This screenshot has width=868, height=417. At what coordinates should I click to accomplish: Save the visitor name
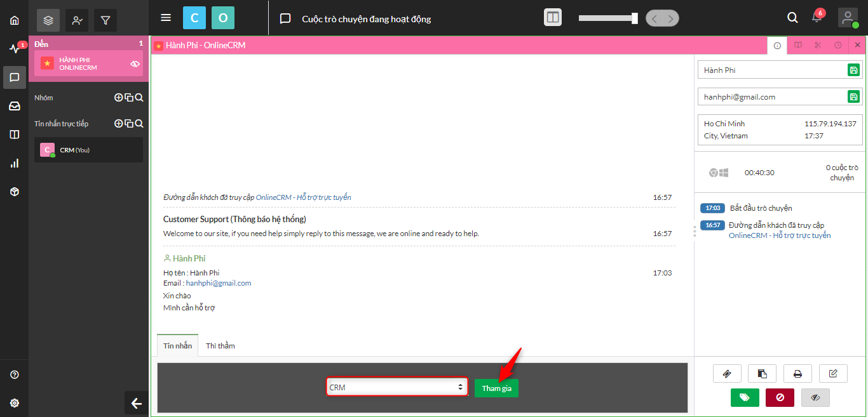coord(853,70)
